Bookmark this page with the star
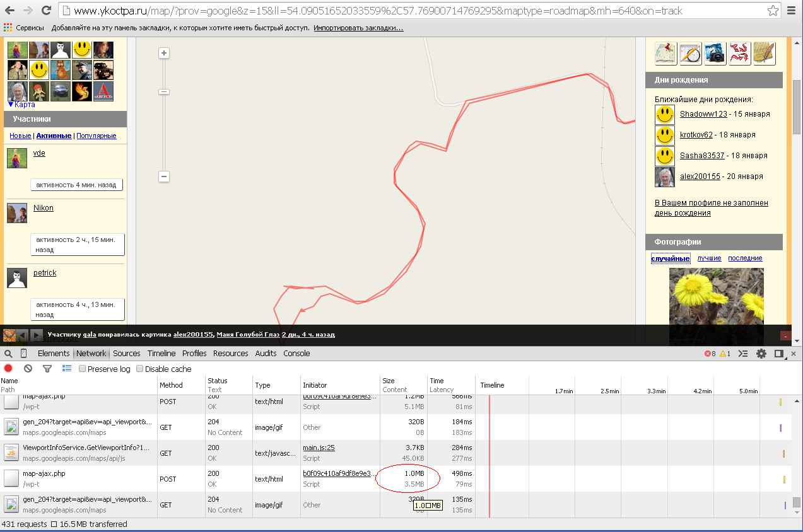 point(773,11)
